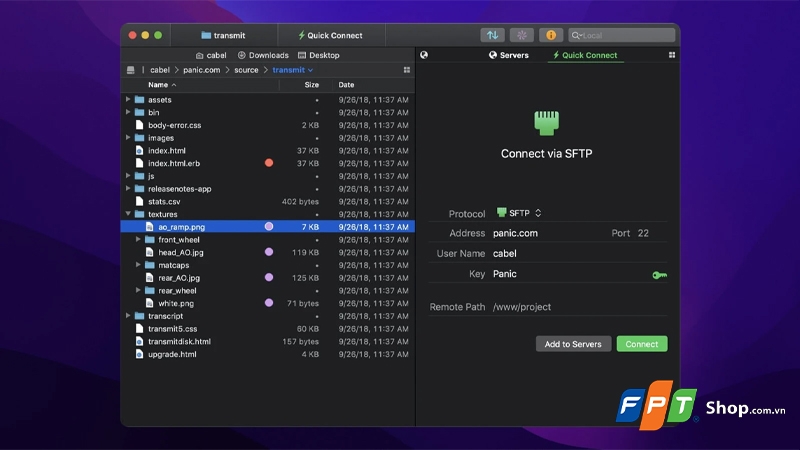Click the white.png file icon
Image resolution: width=800 pixels, height=450 pixels.
149,303
